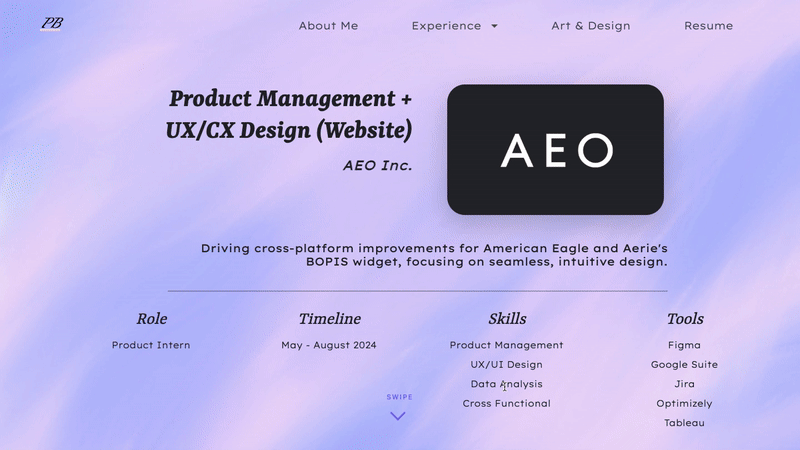Click the 'Driving cross-platform improvements' description
800x450 pixels.
(x=434, y=255)
